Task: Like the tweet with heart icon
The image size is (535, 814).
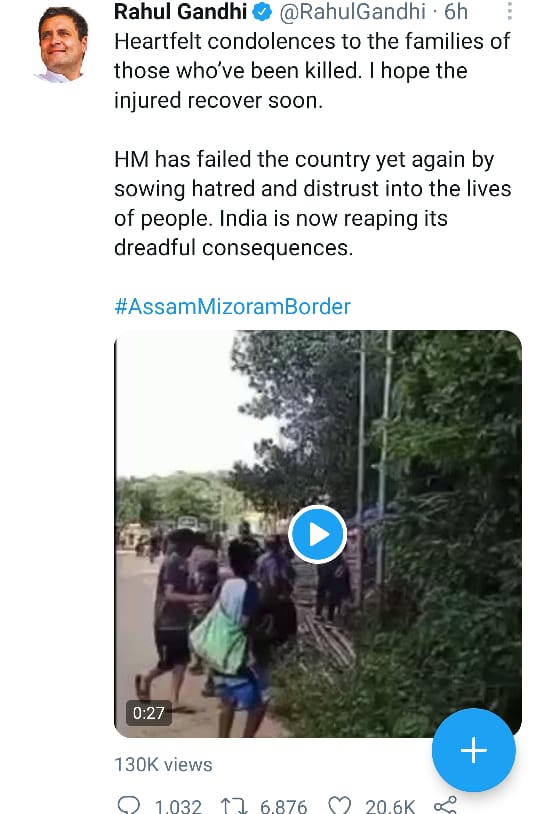Action: [x=340, y=806]
